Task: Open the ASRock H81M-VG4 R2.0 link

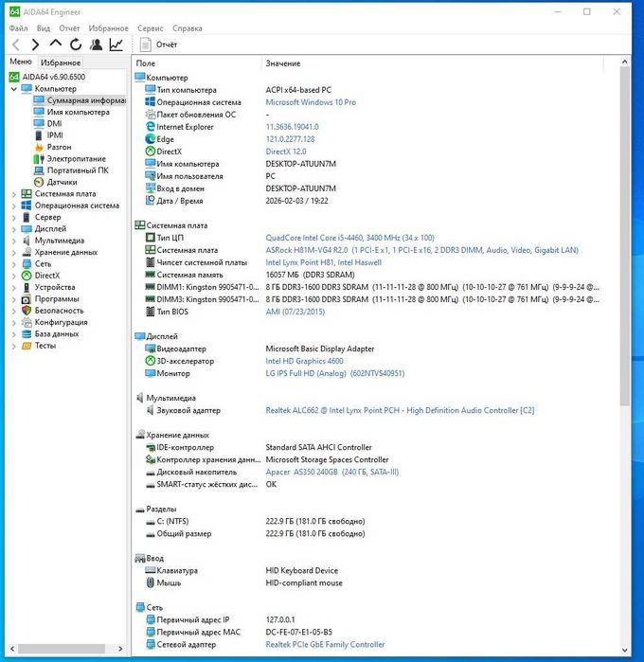Action: pos(421,250)
